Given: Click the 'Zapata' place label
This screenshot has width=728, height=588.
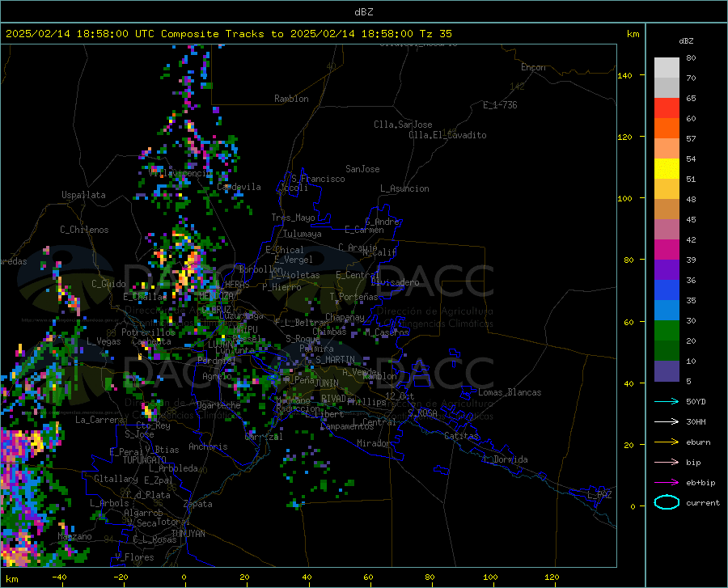Looking at the screenshot, I should pyautogui.click(x=198, y=504).
